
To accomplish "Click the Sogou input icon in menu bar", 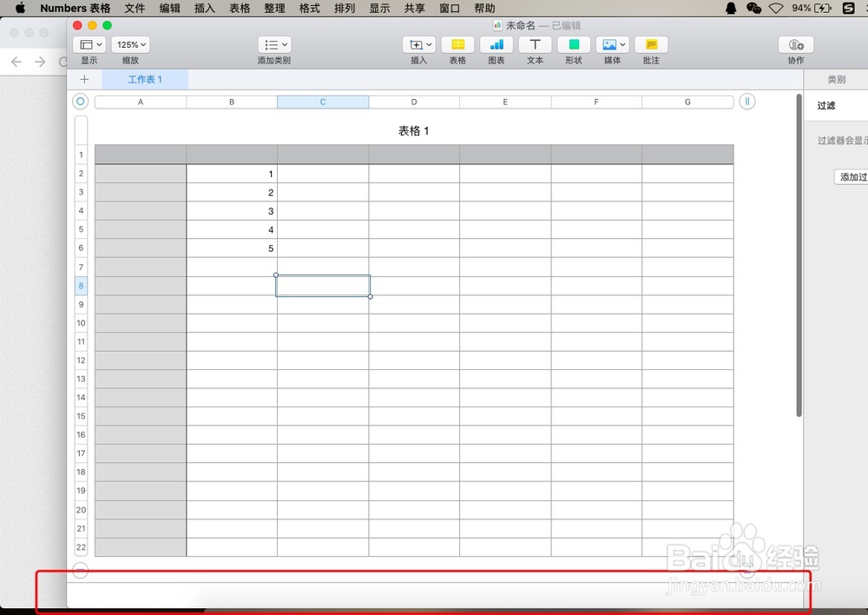I will tap(848, 8).
